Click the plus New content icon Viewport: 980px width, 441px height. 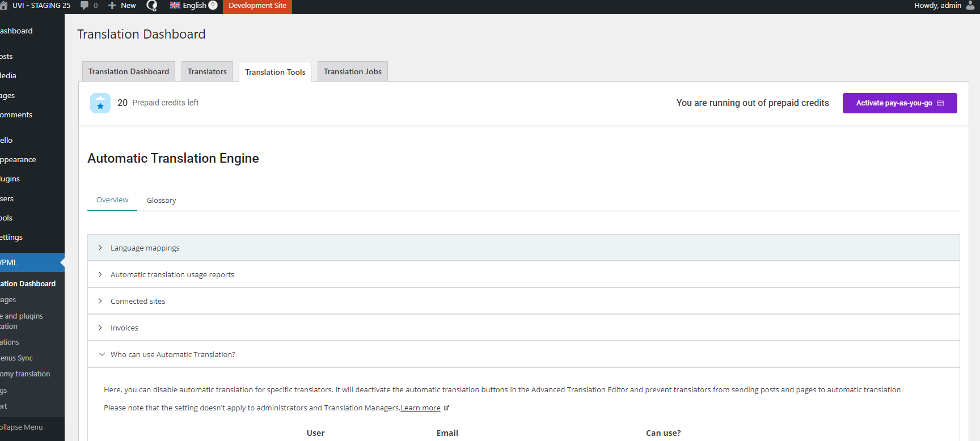click(x=112, y=6)
